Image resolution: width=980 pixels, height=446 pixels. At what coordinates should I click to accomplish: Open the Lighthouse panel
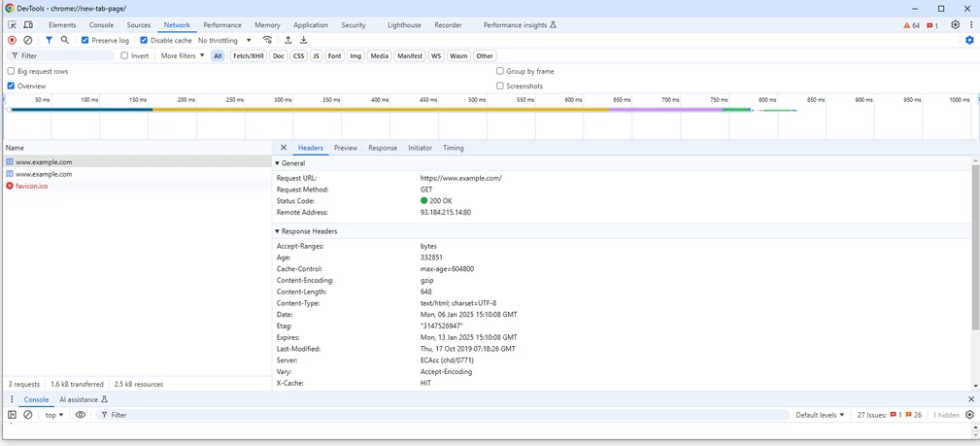404,25
